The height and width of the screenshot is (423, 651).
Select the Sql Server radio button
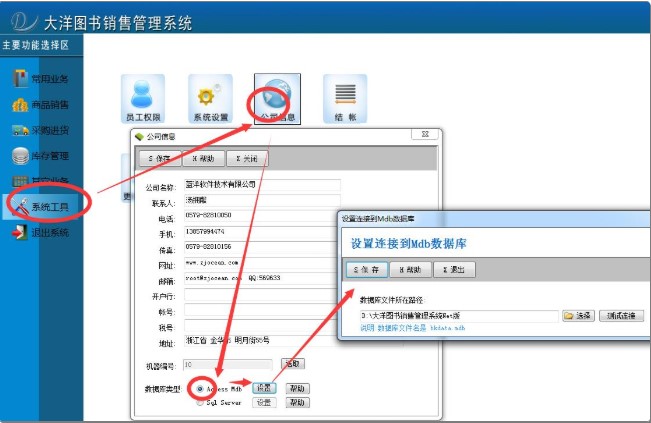coord(200,403)
